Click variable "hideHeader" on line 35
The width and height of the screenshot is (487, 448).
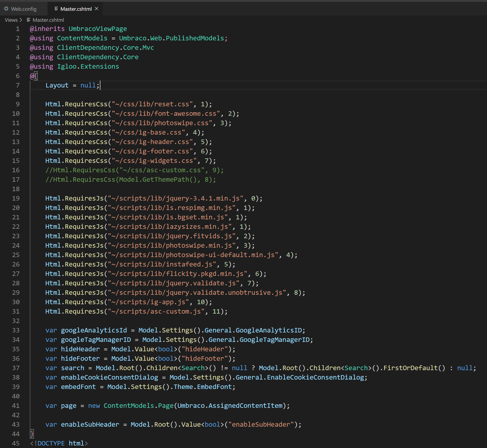point(80,349)
